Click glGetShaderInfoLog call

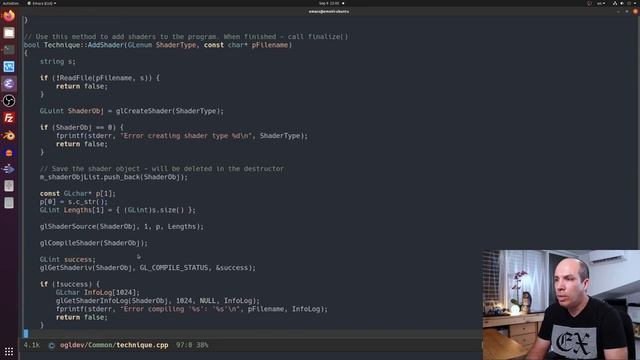tap(92, 301)
